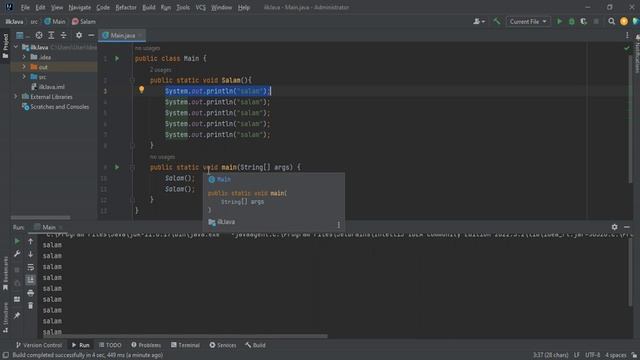Image resolution: width=640 pixels, height=360 pixels.
Task: Start debugging with the bug icon
Action: [571, 22]
